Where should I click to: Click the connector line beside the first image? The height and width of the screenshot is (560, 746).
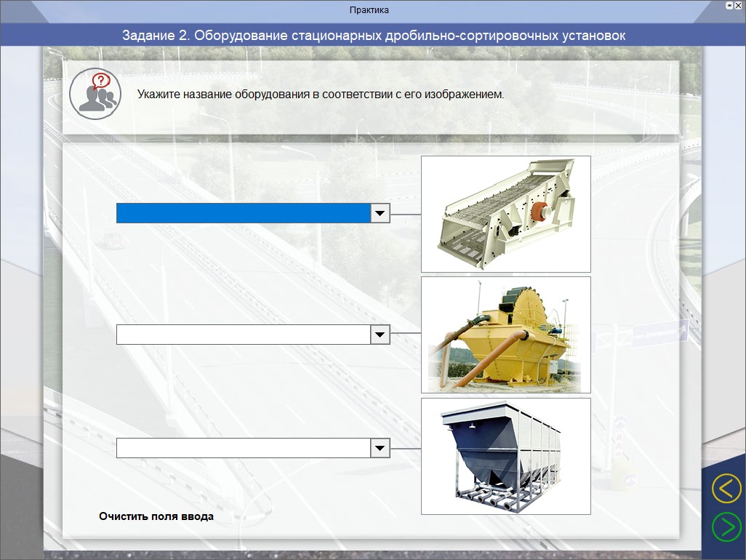tap(406, 215)
